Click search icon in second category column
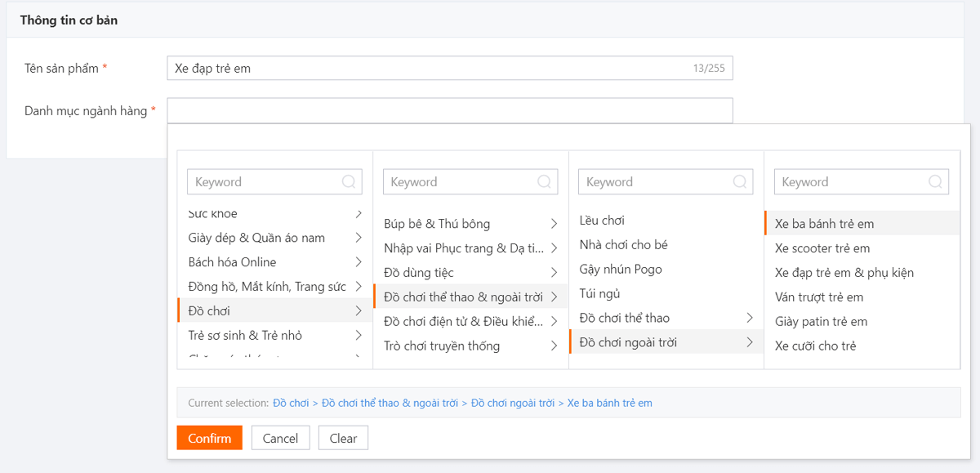The height and width of the screenshot is (473, 980). coord(545,182)
